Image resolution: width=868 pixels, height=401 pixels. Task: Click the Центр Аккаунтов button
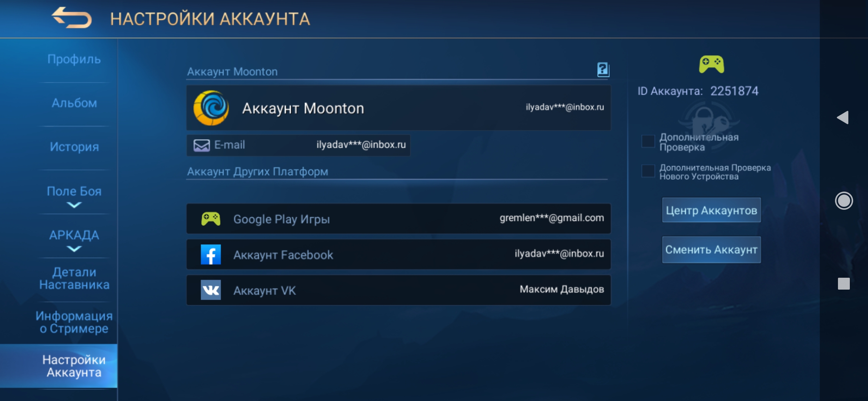[x=711, y=210]
